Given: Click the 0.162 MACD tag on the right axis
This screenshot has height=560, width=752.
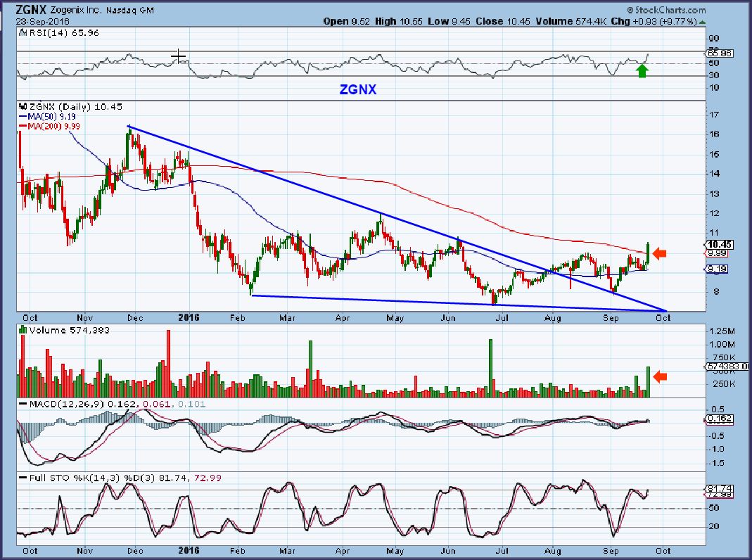Looking at the screenshot, I should pyautogui.click(x=720, y=419).
